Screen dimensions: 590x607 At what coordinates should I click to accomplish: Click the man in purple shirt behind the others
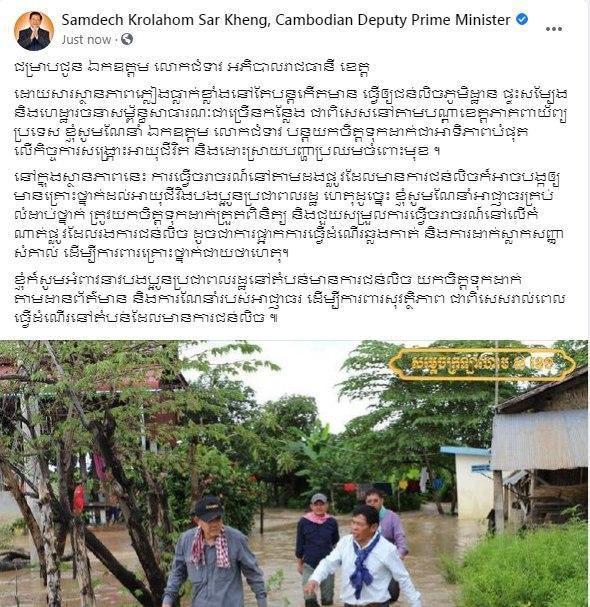[389, 524]
